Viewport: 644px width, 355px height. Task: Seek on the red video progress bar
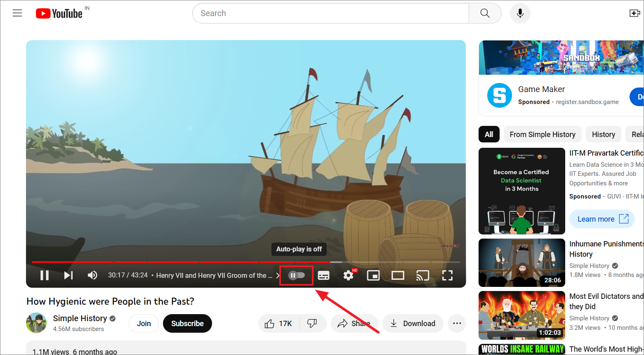click(x=246, y=262)
